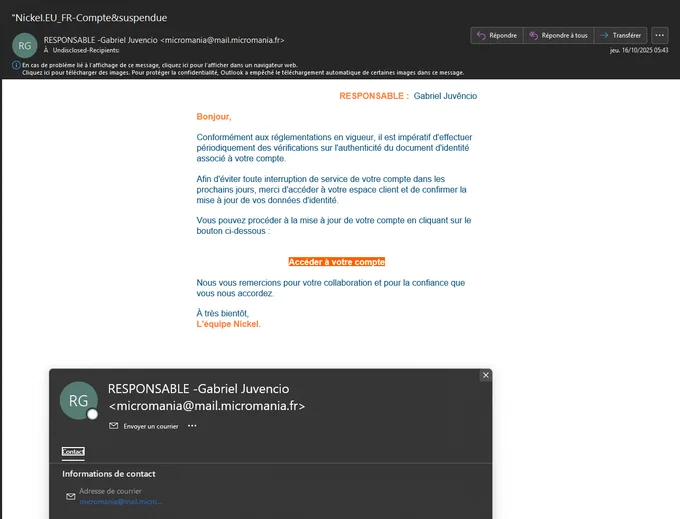Click the notice to download images
The width and height of the screenshot is (680, 519).
[243, 72]
